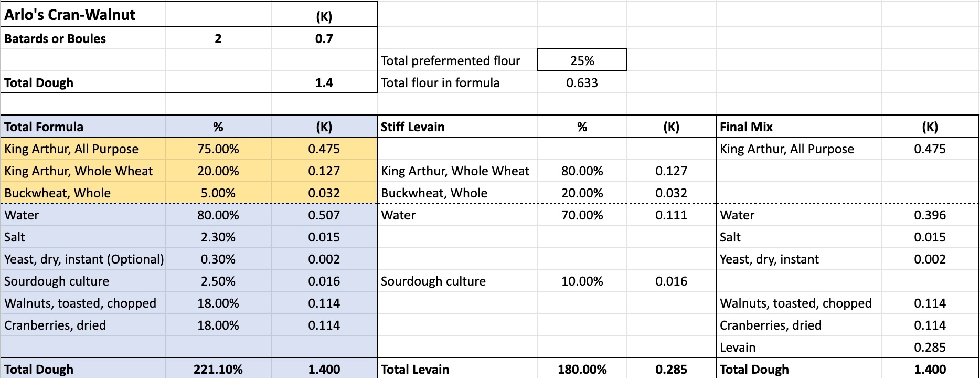Click King Arthur, All Purpose 75.00% cell
This screenshot has height=378, width=980.
[218, 149]
